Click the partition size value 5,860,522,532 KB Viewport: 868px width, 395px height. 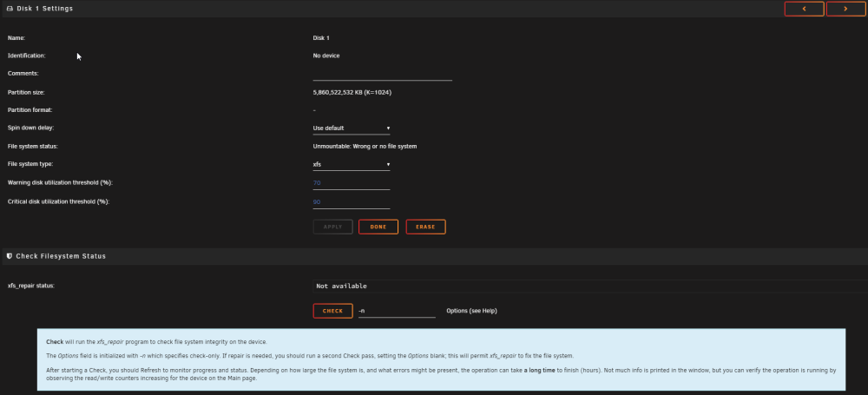click(352, 93)
